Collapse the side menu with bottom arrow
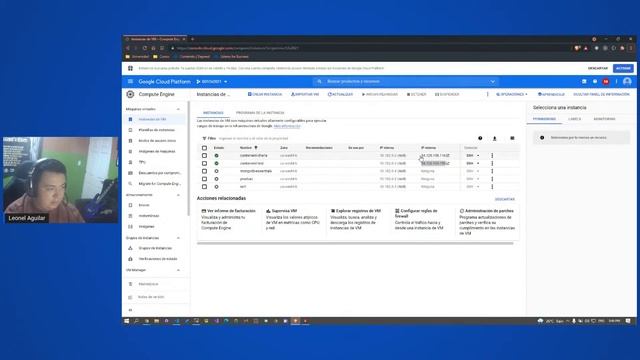This screenshot has height=360, width=640. (130, 310)
